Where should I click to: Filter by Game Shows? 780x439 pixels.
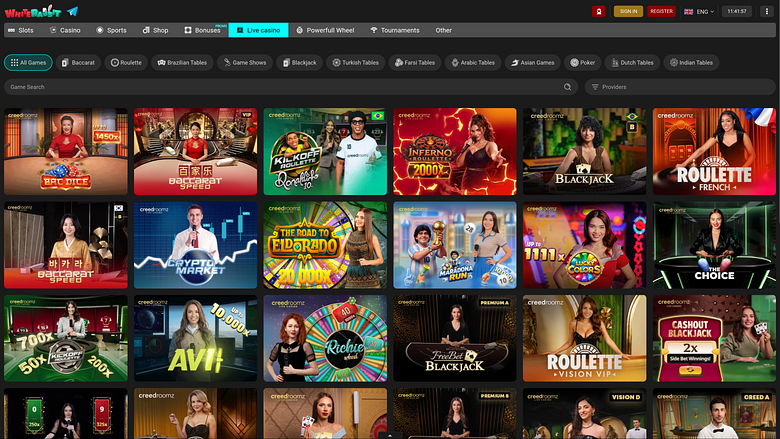(x=245, y=63)
